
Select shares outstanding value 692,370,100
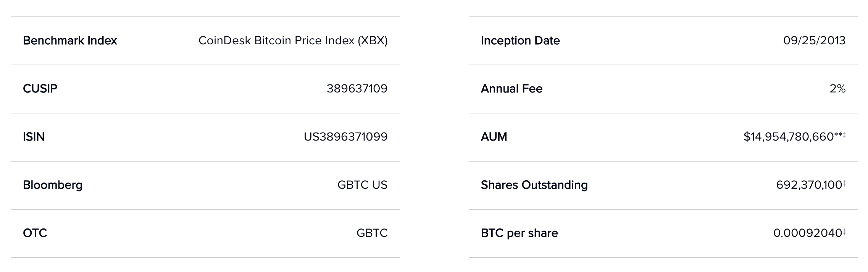tap(809, 185)
